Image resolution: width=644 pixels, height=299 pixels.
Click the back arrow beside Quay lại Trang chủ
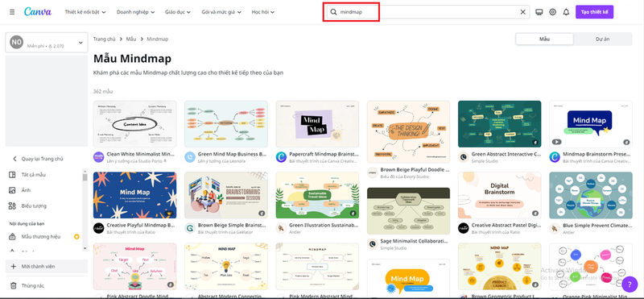pyautogui.click(x=14, y=159)
